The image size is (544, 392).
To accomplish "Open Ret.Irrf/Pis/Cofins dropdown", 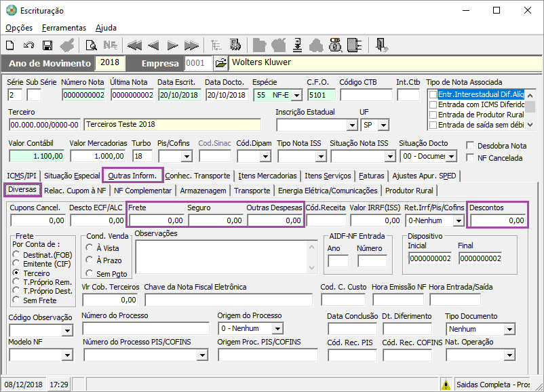I will tap(459, 220).
